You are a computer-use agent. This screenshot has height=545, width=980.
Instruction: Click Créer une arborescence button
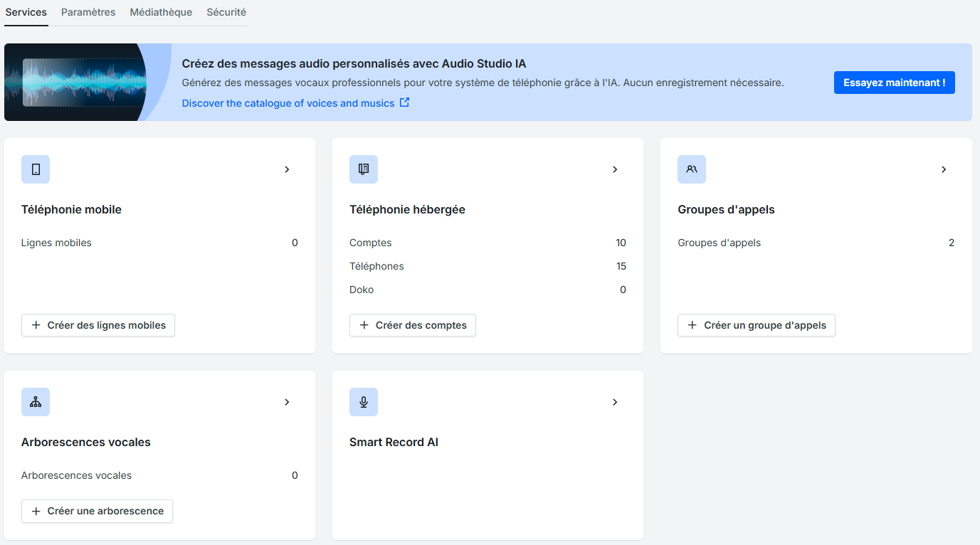click(x=97, y=511)
